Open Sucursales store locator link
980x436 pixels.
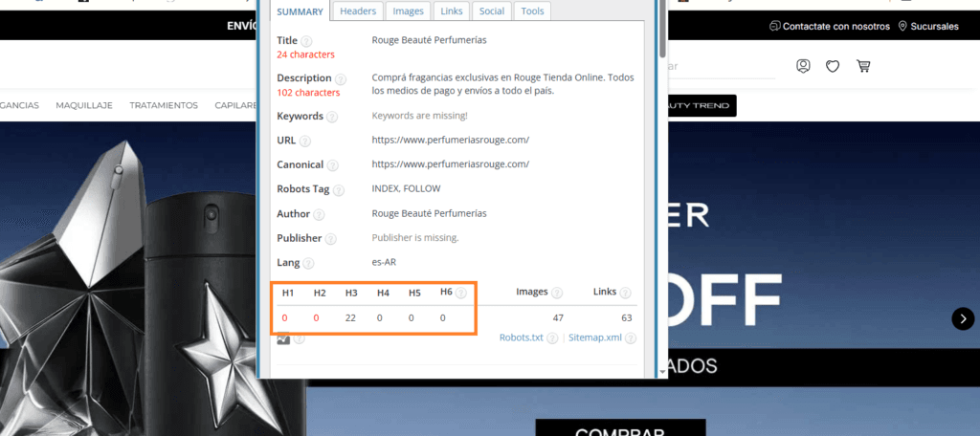pyautogui.click(x=934, y=26)
